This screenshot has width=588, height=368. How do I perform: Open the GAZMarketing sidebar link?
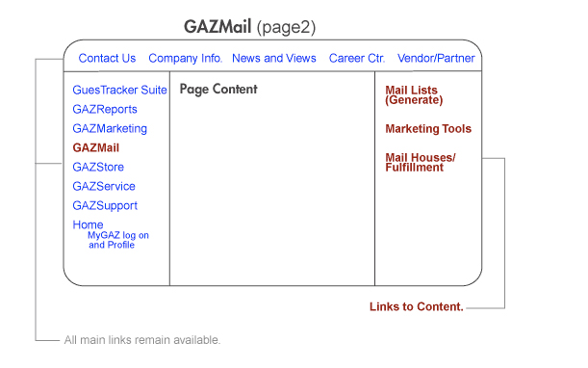[110, 128]
